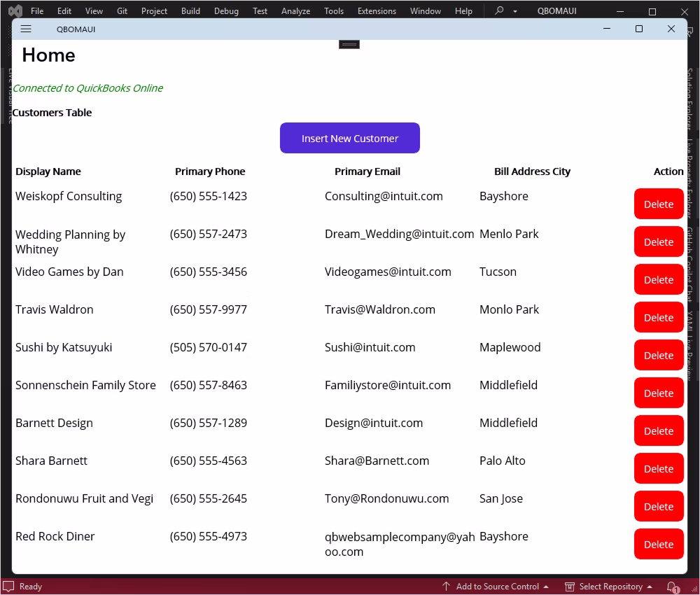Open the Tools menu
The image size is (700, 595).
click(333, 10)
